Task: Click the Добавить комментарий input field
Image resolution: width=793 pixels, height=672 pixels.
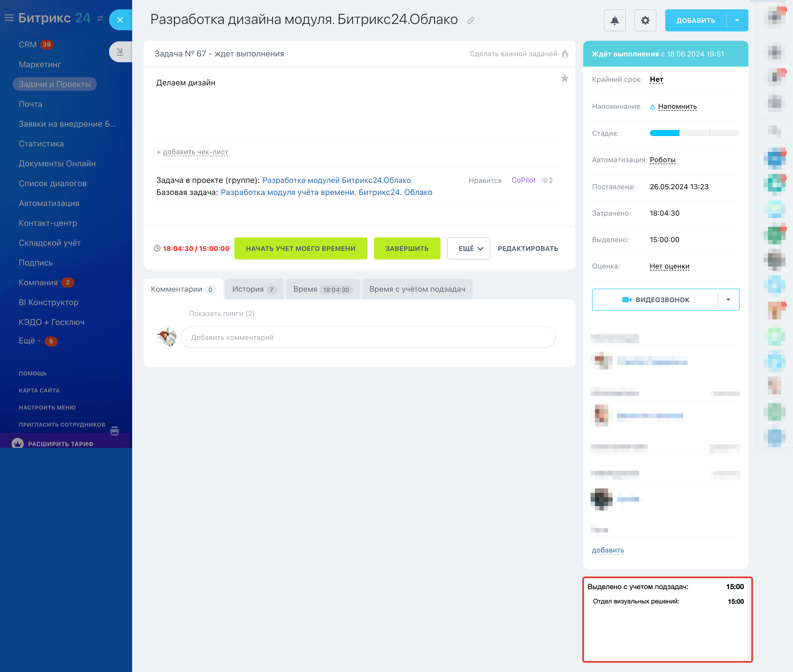Action: [x=368, y=337]
